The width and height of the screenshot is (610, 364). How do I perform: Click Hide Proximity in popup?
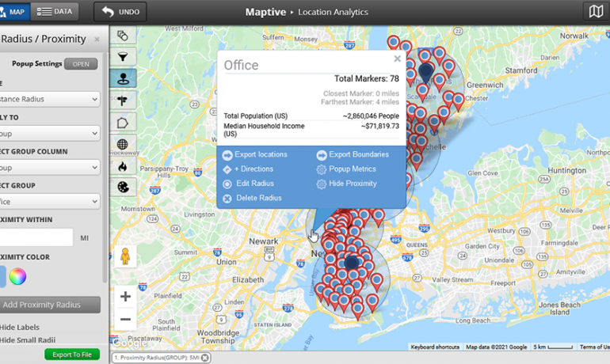pos(353,184)
